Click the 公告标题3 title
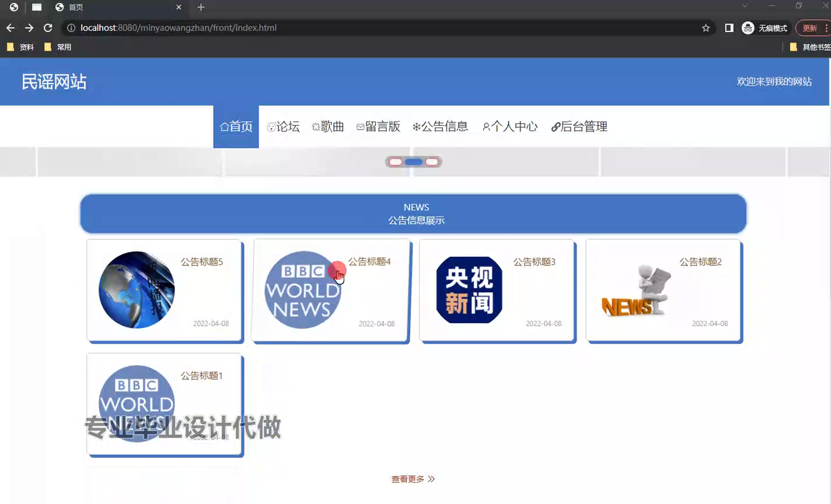The width and height of the screenshot is (831, 504). point(535,262)
